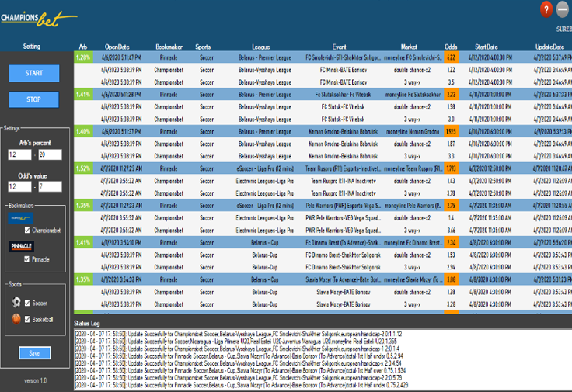Screen dimensions: 572x392
Task: Click the orange 2.23 odds cell
Action: tap(452, 95)
